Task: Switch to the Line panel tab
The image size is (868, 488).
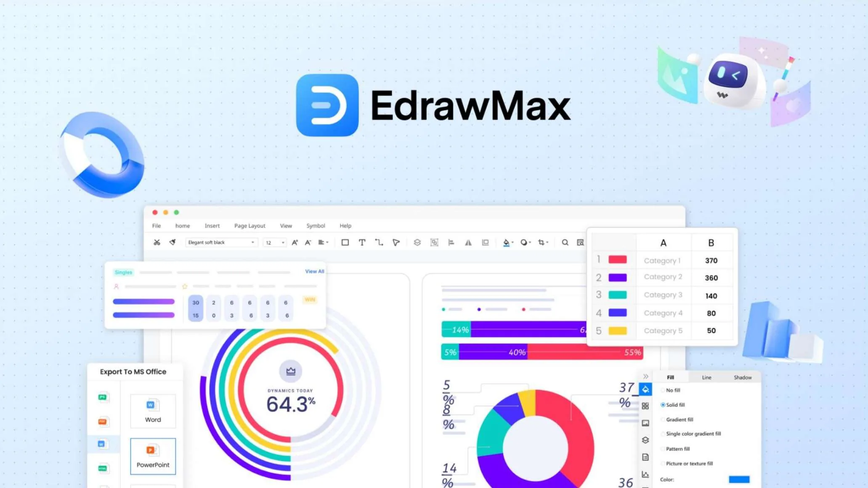Action: point(705,377)
